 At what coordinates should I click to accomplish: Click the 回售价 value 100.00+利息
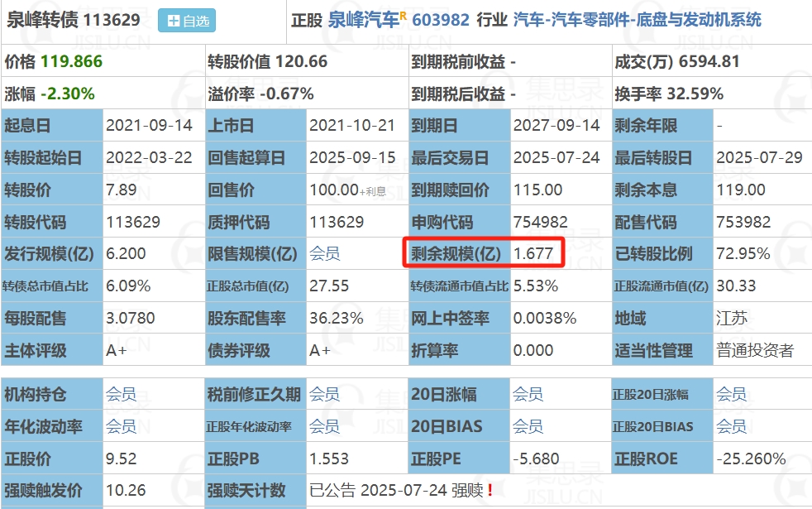[347, 190]
